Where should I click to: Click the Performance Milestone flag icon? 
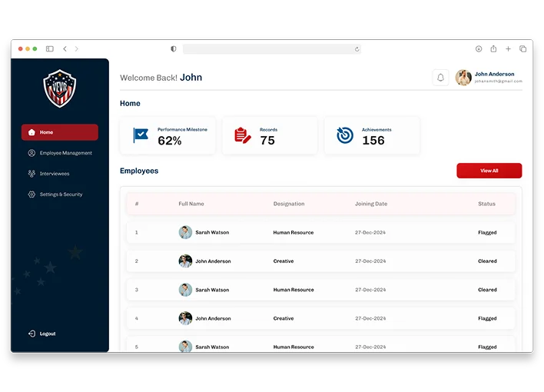[141, 135]
